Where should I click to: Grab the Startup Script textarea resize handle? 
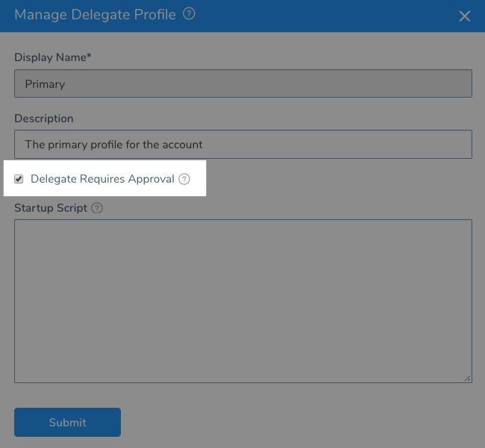tap(467, 378)
